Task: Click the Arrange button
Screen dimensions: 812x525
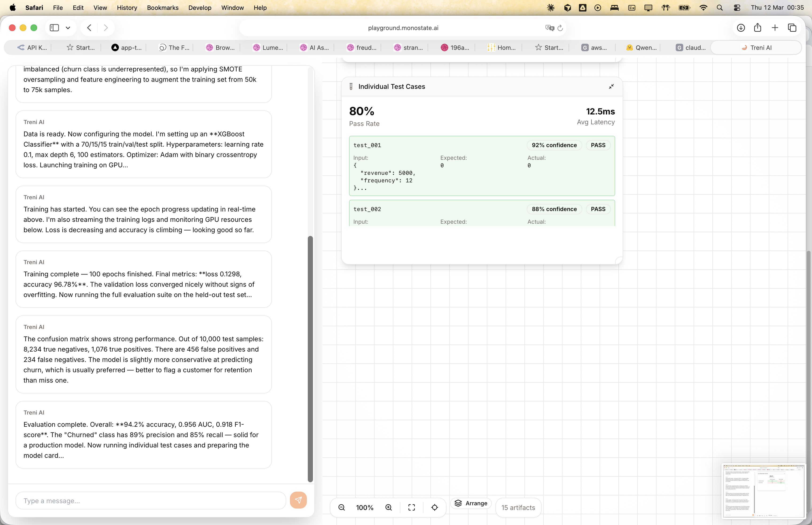Action: pyautogui.click(x=471, y=503)
